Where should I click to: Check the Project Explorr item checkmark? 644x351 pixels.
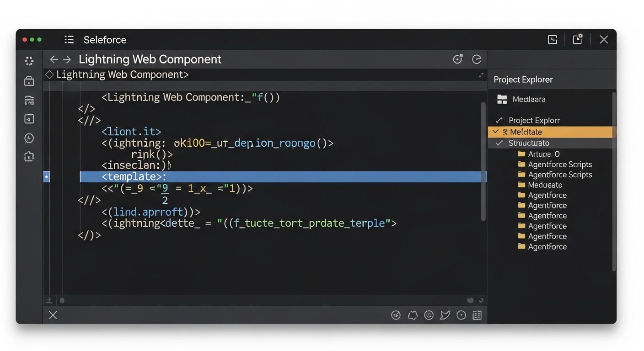[x=499, y=120]
